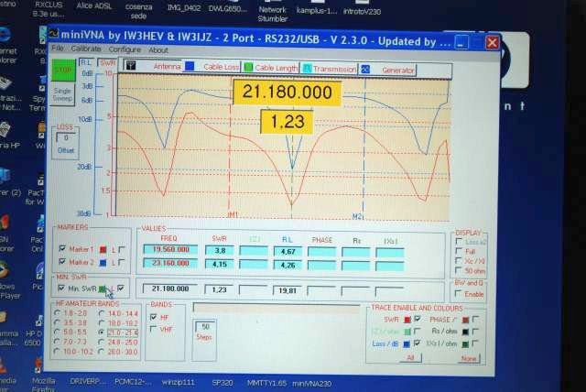Click the blue Marker 2 colour swatch
586x392 pixels.
pyautogui.click(x=103, y=263)
